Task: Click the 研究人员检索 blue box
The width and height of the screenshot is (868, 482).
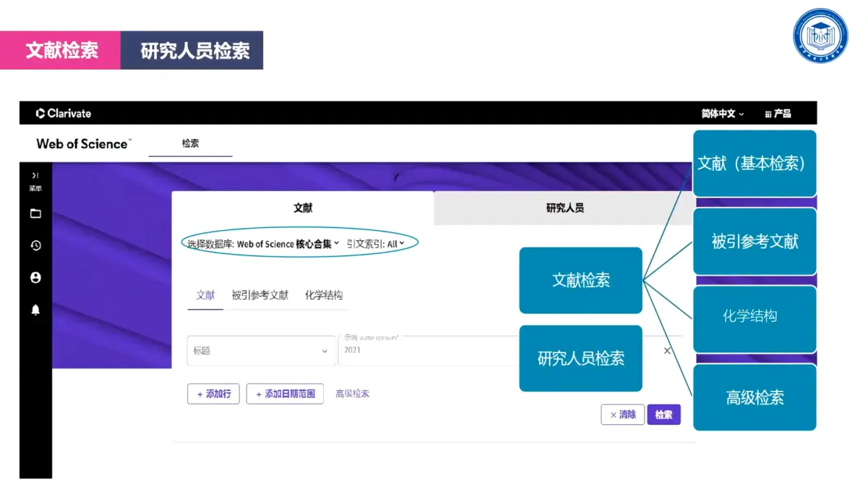Action: [x=581, y=358]
